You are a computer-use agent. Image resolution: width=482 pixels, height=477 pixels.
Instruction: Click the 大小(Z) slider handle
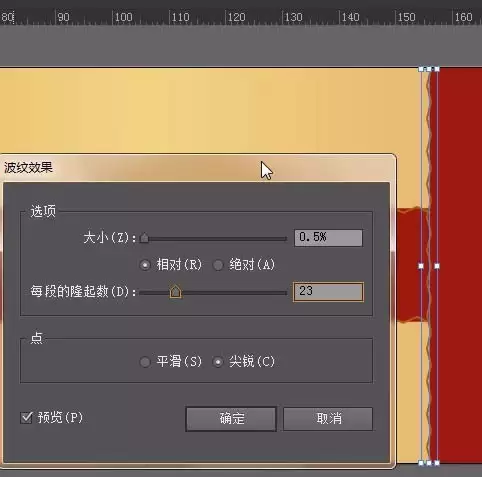[x=144, y=238]
